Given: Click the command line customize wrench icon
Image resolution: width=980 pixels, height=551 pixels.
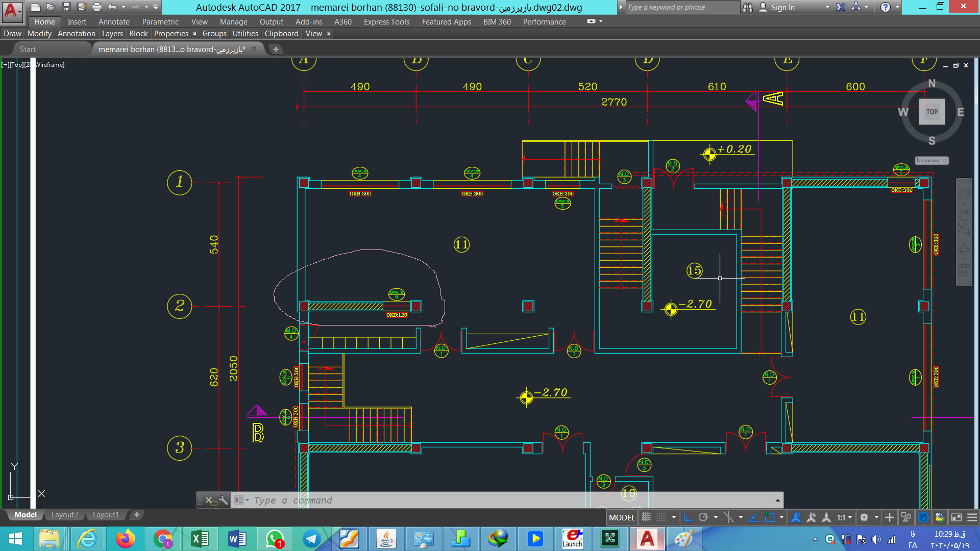Looking at the screenshot, I should (x=223, y=500).
